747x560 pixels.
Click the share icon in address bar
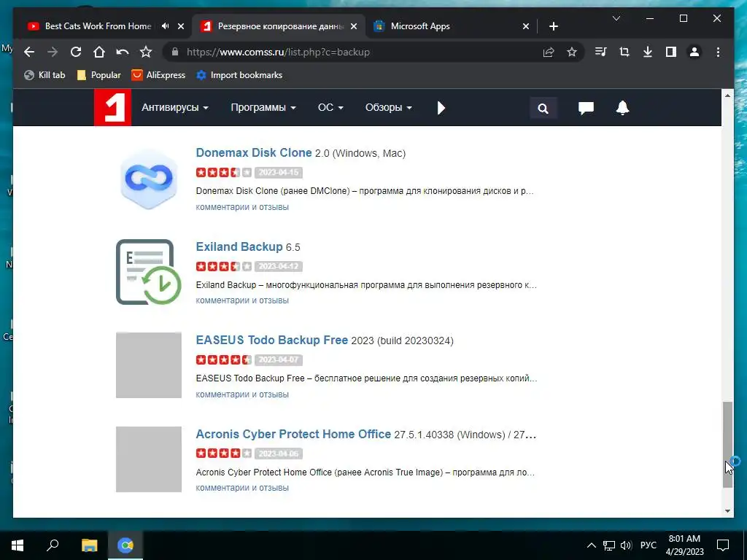pyautogui.click(x=549, y=52)
